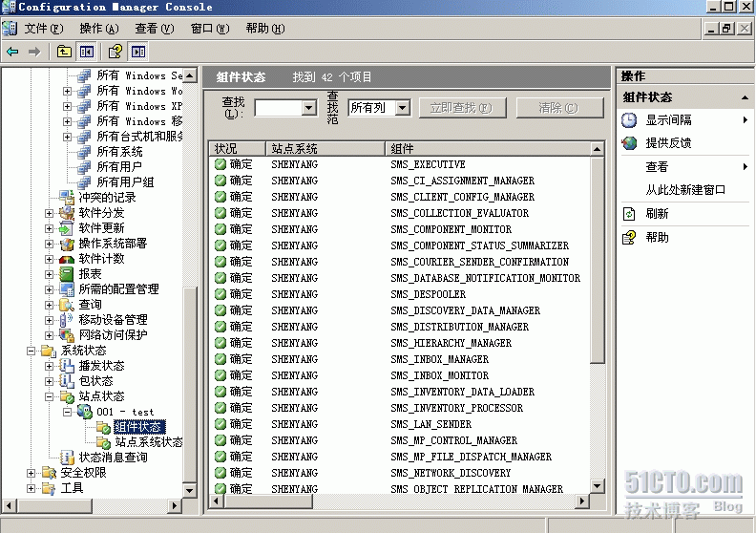Screen dimensions: 756x533
Task: Open the 窗口(W) menu
Action: coord(210,29)
